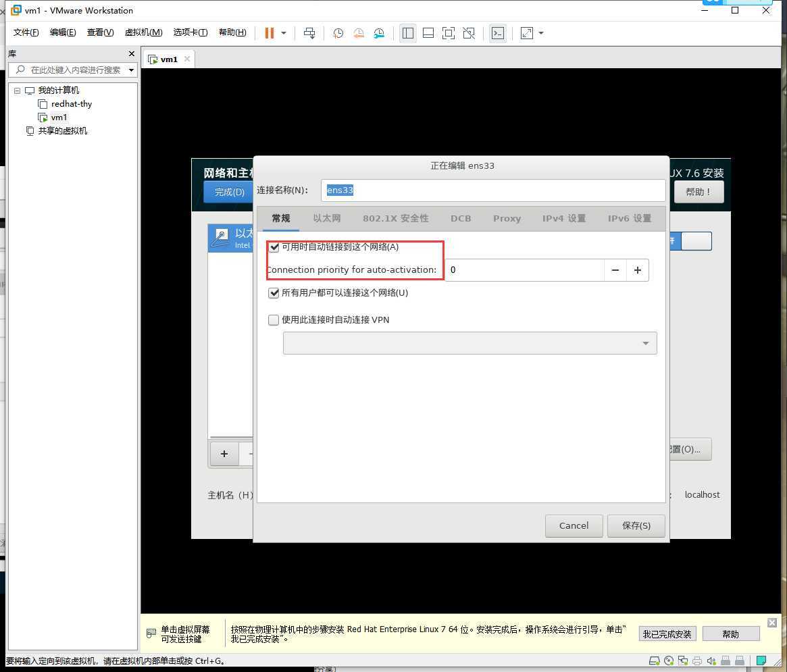Decrease connection priority with minus button
Screen dimensions: 787x672
(615, 270)
